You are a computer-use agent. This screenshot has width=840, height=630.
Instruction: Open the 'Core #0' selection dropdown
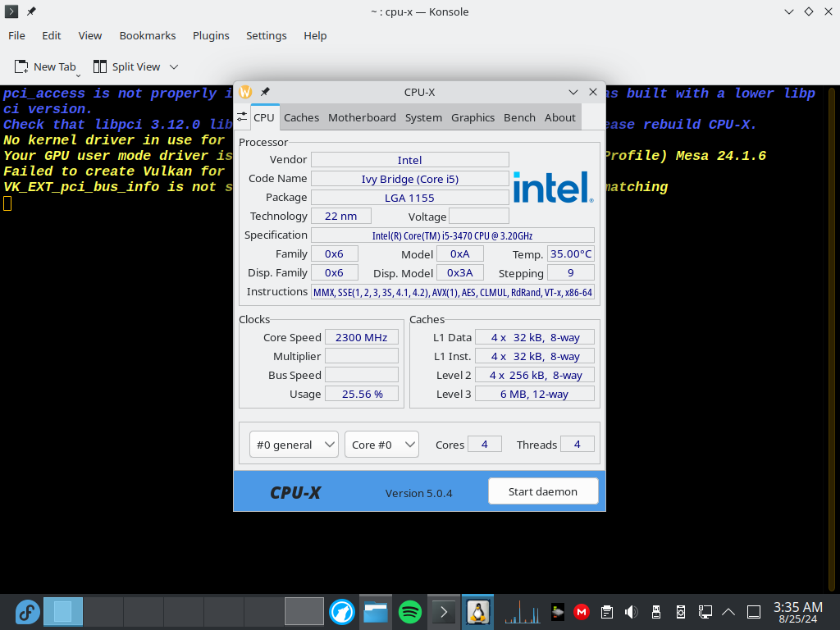point(382,445)
